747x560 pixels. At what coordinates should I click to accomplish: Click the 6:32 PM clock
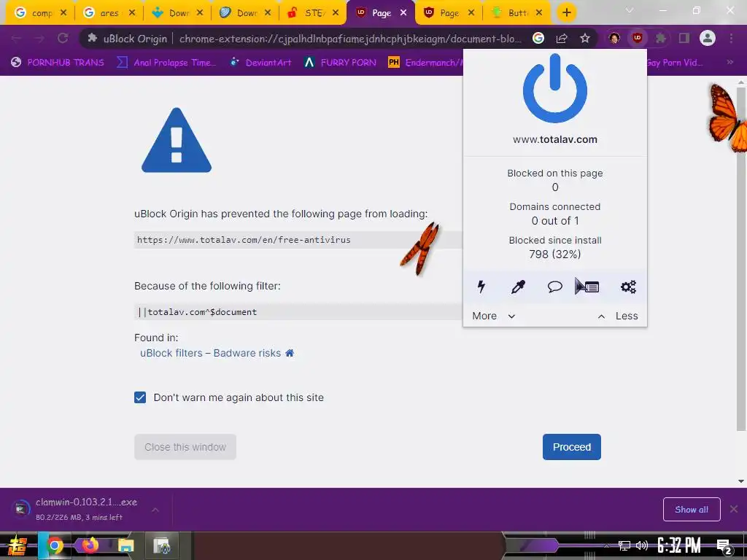tap(679, 545)
